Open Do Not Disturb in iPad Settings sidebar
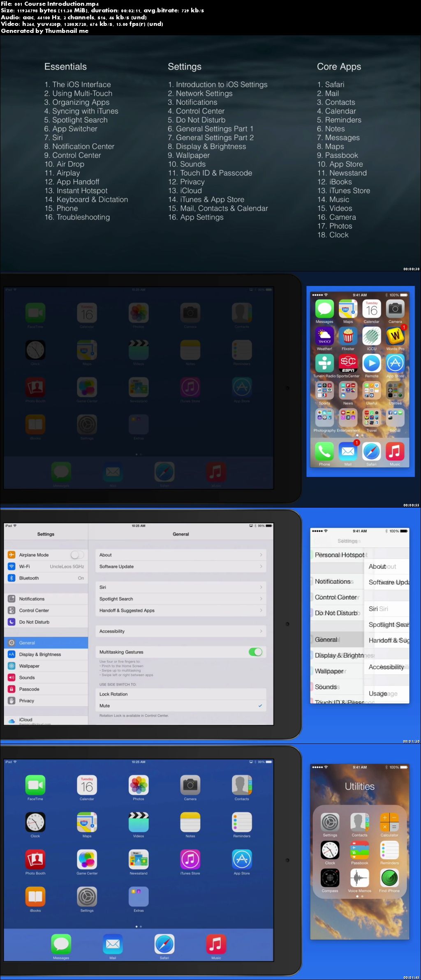This screenshot has height=980, width=421. point(46,622)
